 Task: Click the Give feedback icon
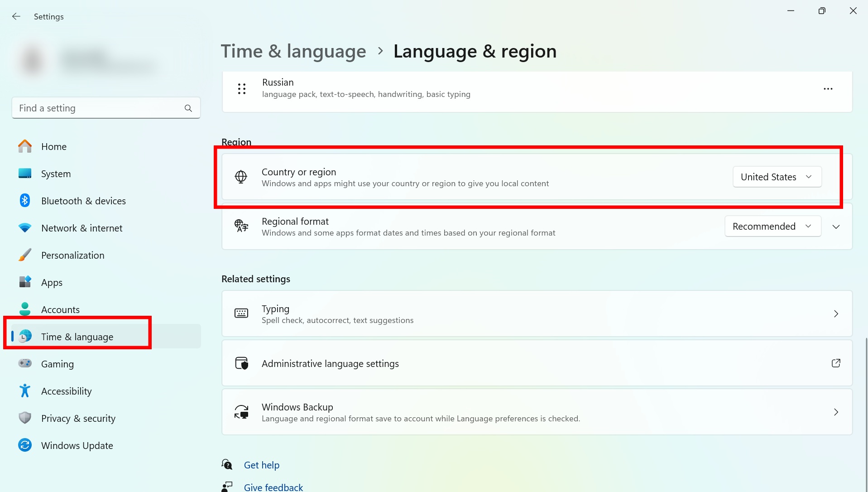click(227, 487)
